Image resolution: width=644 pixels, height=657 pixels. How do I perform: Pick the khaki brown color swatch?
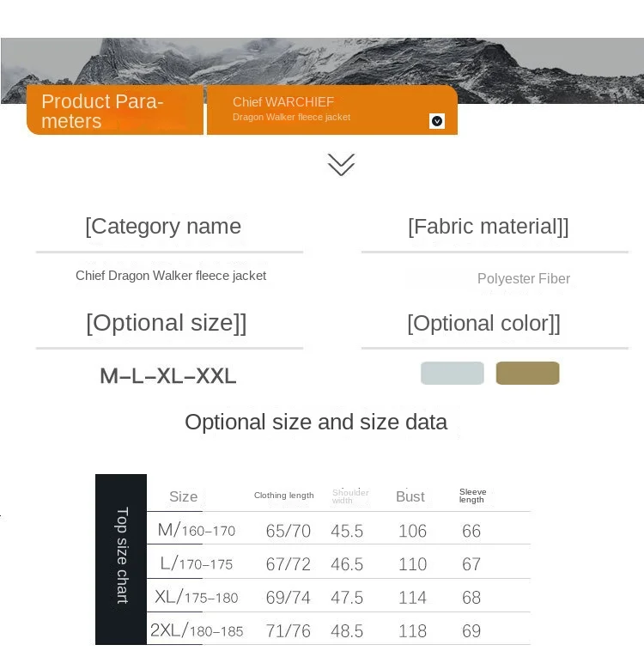pyautogui.click(x=527, y=373)
